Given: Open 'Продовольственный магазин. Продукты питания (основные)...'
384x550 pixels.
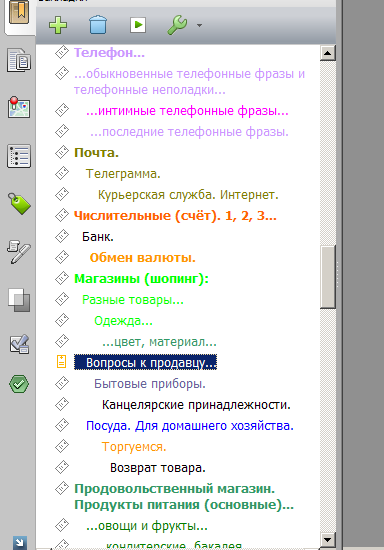Looking at the screenshot, I should click(184, 497).
